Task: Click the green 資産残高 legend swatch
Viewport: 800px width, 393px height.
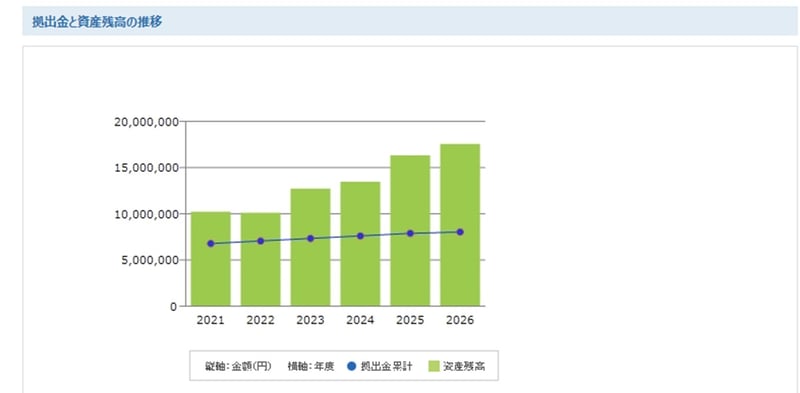Action: coord(434,366)
